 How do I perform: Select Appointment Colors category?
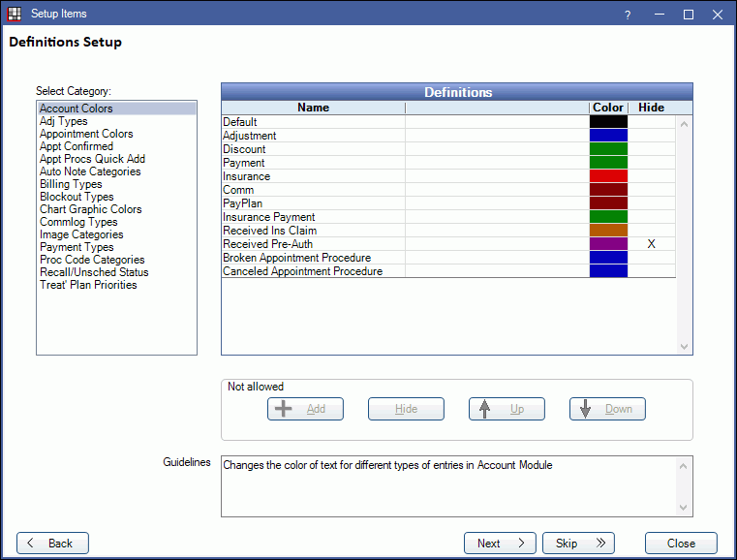(x=86, y=134)
